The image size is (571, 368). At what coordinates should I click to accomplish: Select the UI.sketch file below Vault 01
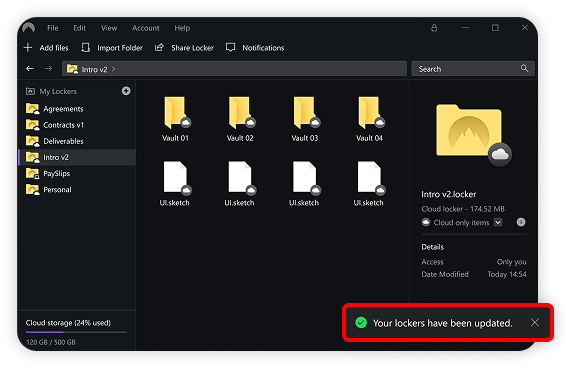[x=175, y=184]
